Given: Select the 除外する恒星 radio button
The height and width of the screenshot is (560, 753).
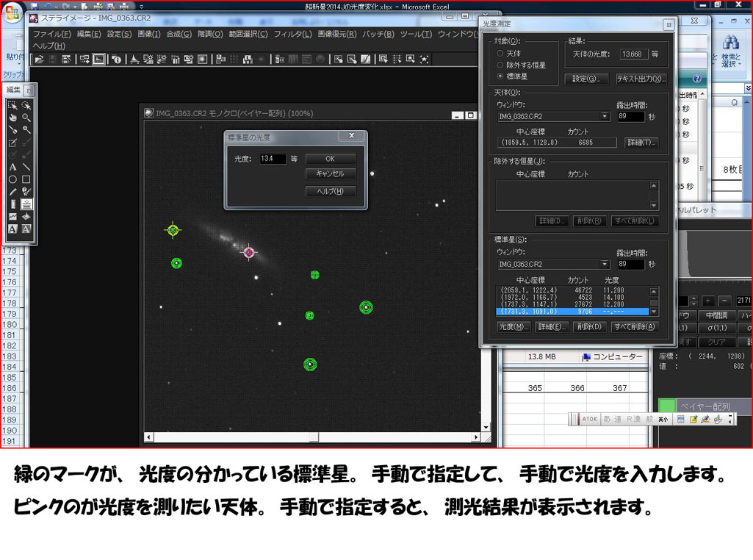Looking at the screenshot, I should [x=500, y=65].
